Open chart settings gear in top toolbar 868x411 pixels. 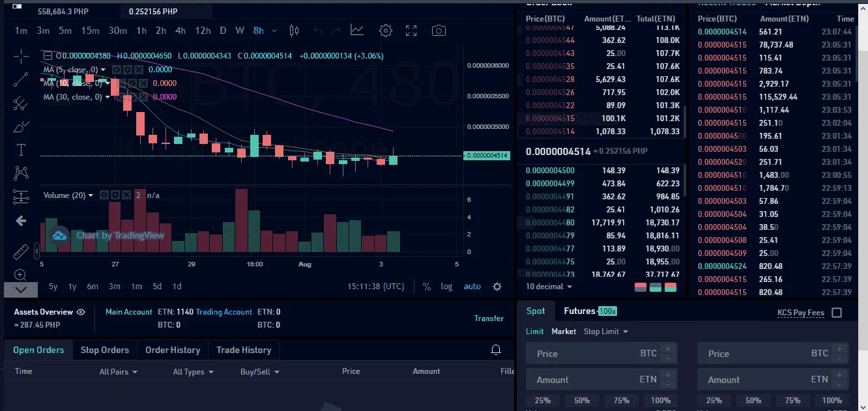[x=386, y=31]
